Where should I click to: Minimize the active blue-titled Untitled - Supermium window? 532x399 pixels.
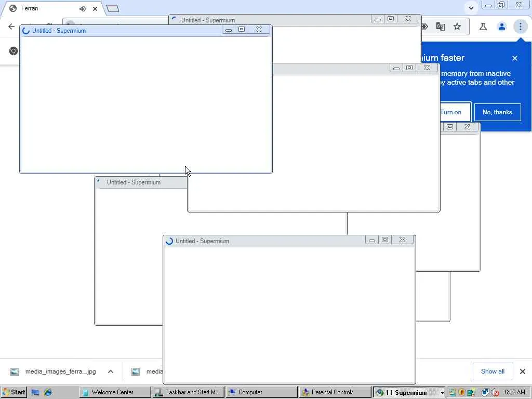coord(229,30)
